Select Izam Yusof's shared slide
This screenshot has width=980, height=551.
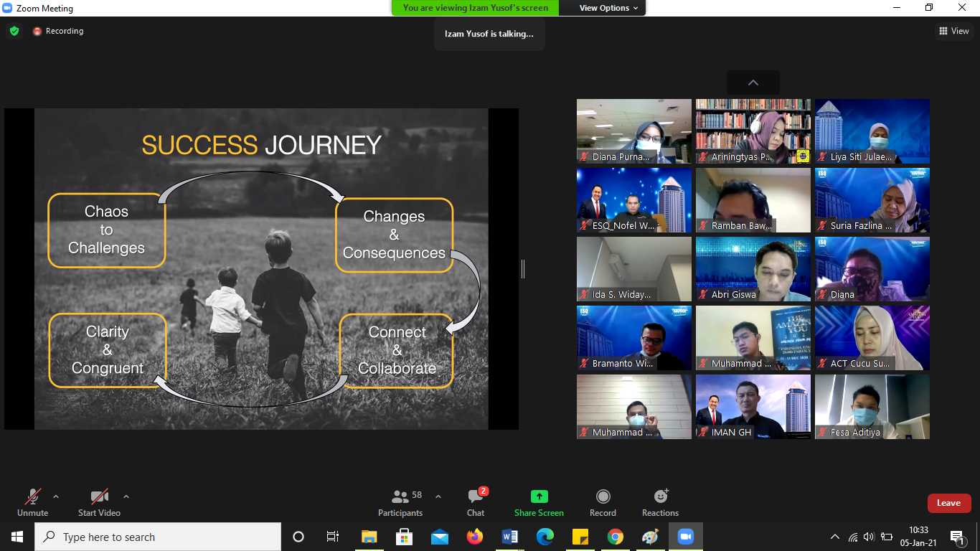pos(261,269)
